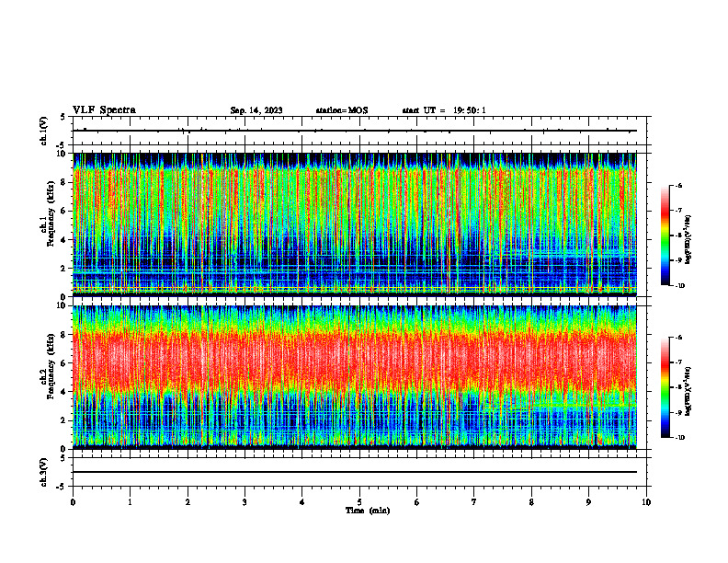728x563 pixels.
Task: Click the ch.1 colorbar log PSD unit label
Action: 688,240
